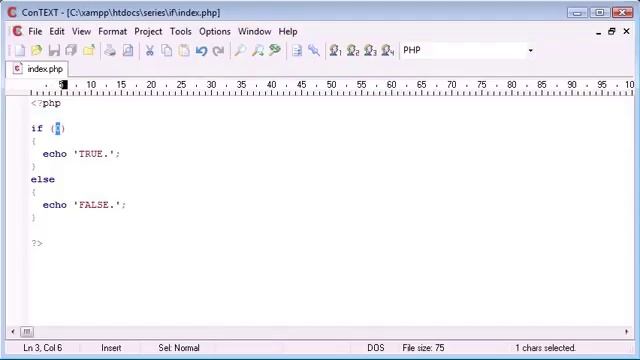Click the echo 'FALSE.'; line

(x=84, y=205)
